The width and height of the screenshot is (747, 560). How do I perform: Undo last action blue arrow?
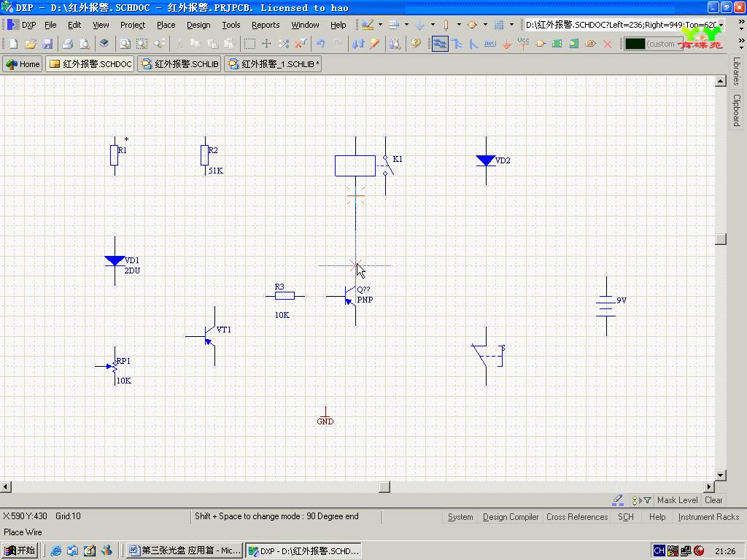tap(321, 44)
